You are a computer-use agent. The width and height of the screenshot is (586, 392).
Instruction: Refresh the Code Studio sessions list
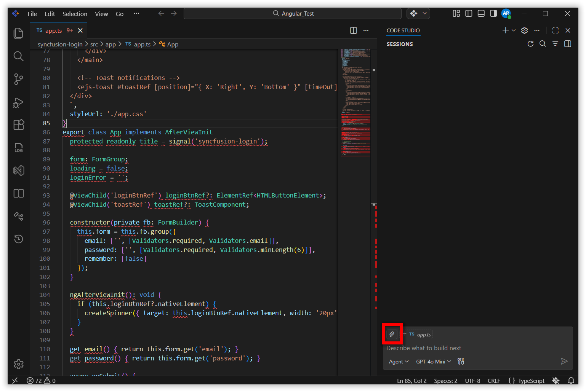click(x=530, y=44)
